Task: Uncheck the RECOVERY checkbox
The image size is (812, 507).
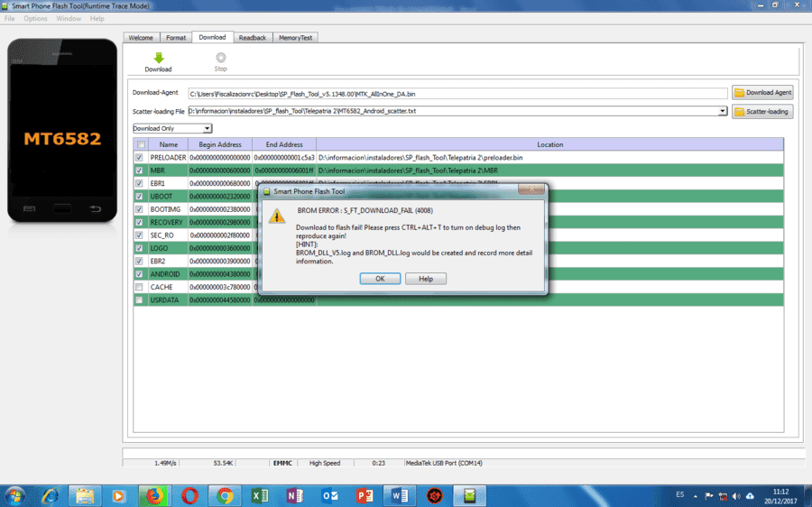Action: [139, 222]
